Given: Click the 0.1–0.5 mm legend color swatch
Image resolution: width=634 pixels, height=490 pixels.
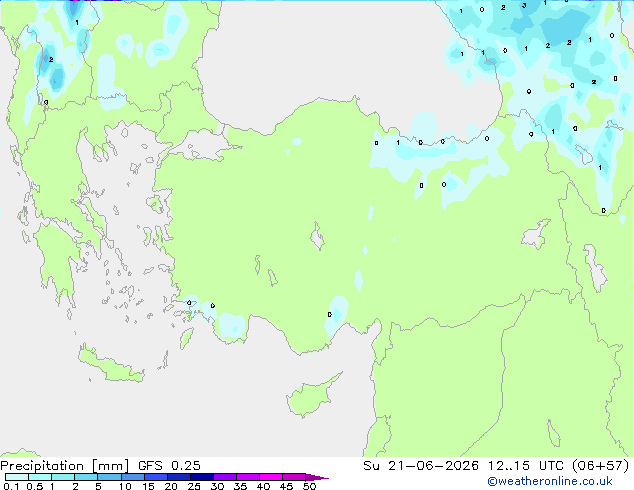Looking at the screenshot, I should click(17, 477).
